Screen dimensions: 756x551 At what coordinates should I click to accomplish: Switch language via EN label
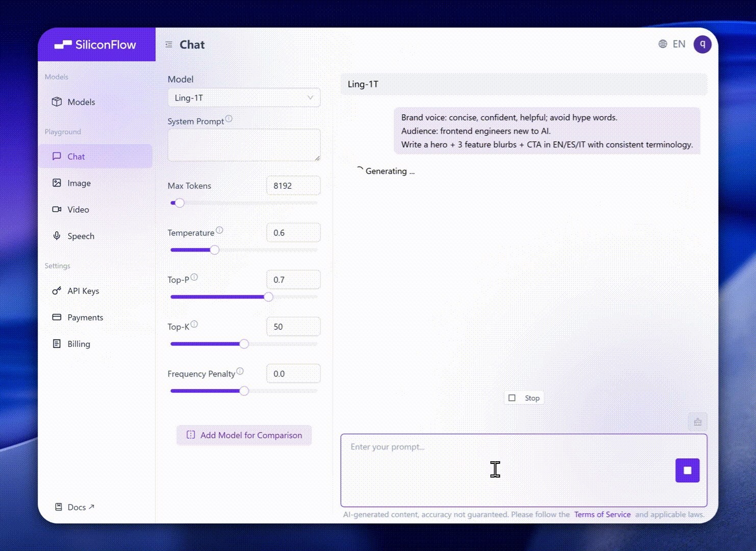679,44
